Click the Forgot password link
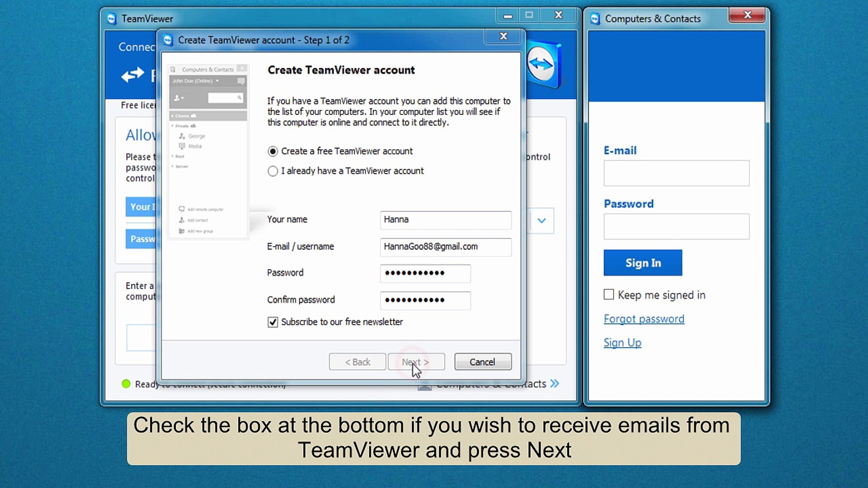Image resolution: width=868 pixels, height=488 pixels. (644, 319)
